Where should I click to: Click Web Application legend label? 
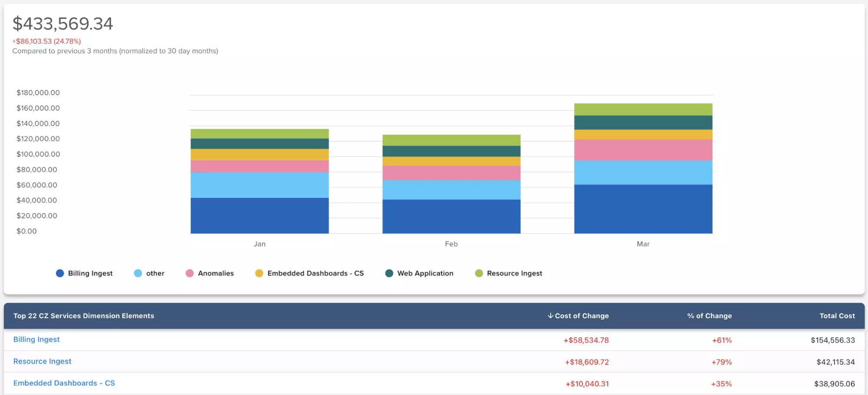425,273
